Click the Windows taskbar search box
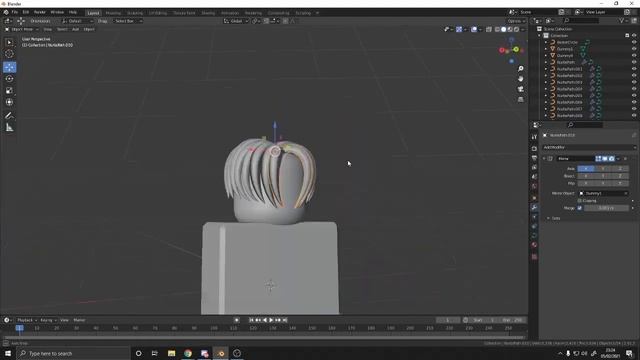This screenshot has height=360, width=640. tap(73, 353)
